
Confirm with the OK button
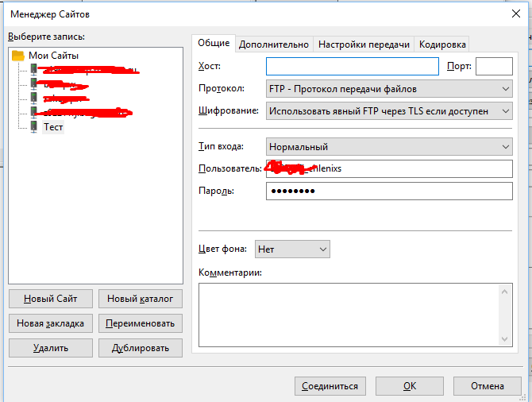coord(410,386)
